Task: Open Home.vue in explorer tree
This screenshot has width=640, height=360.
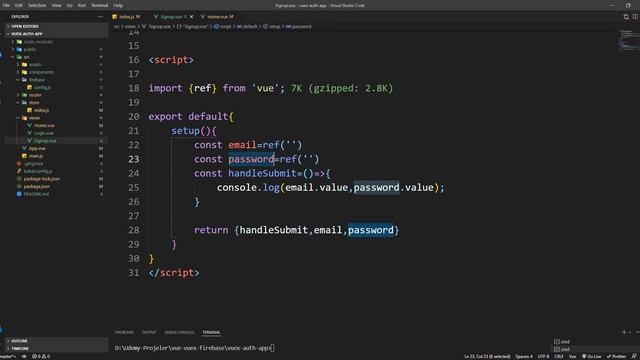Action: 44,125
